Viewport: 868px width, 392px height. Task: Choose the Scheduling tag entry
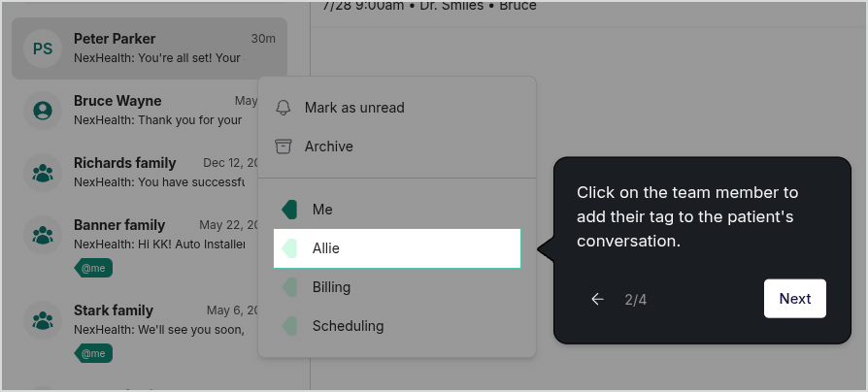click(397, 326)
